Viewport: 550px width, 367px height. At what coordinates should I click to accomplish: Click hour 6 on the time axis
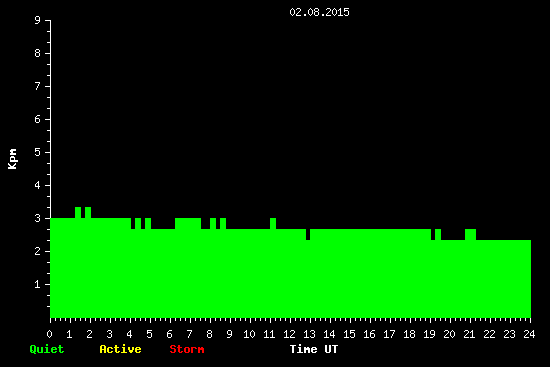(x=169, y=334)
